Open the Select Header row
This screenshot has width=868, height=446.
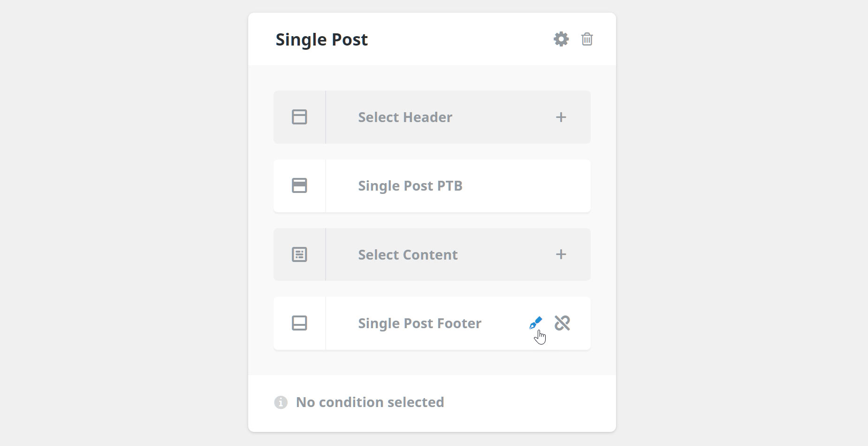tap(432, 117)
